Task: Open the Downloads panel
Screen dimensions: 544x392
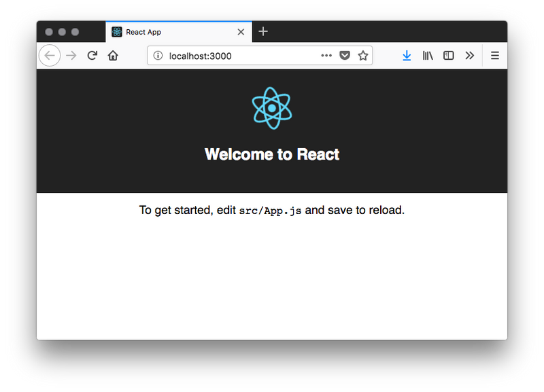Action: point(407,55)
